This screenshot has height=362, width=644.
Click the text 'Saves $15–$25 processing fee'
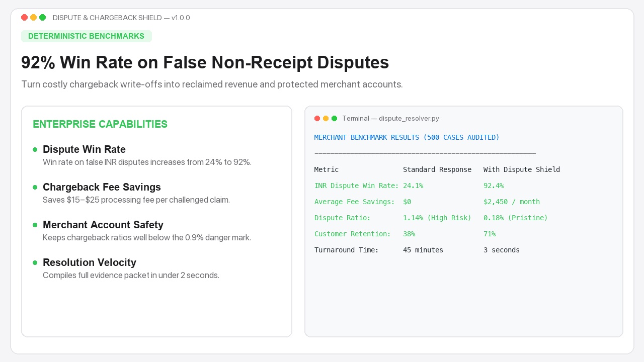(136, 200)
